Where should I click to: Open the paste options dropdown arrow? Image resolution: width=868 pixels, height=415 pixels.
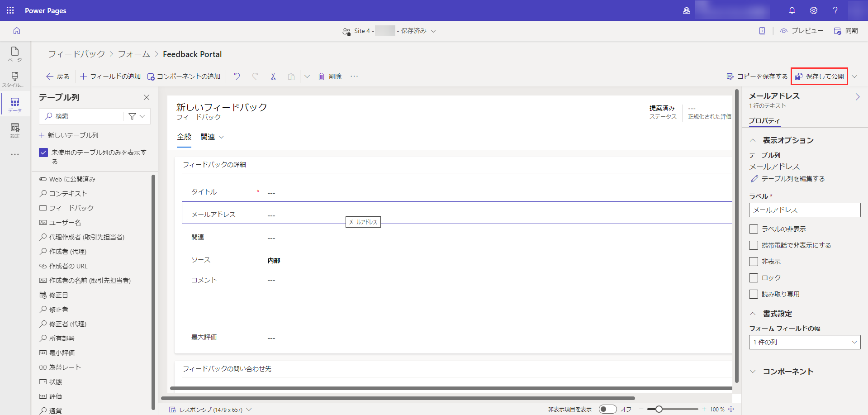click(307, 76)
